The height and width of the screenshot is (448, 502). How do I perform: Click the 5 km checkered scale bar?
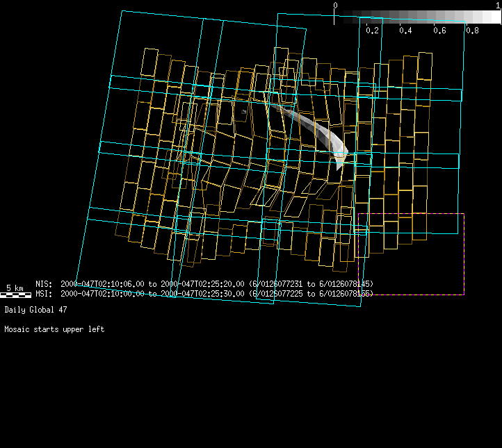(x=15, y=294)
